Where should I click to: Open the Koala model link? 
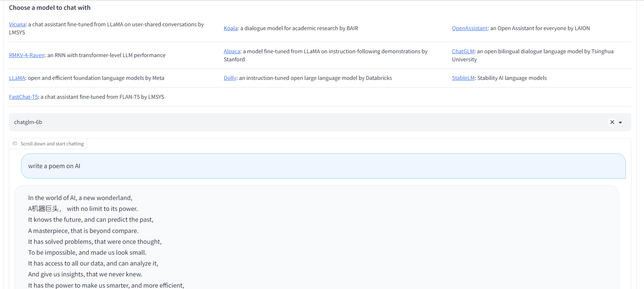pos(231,28)
